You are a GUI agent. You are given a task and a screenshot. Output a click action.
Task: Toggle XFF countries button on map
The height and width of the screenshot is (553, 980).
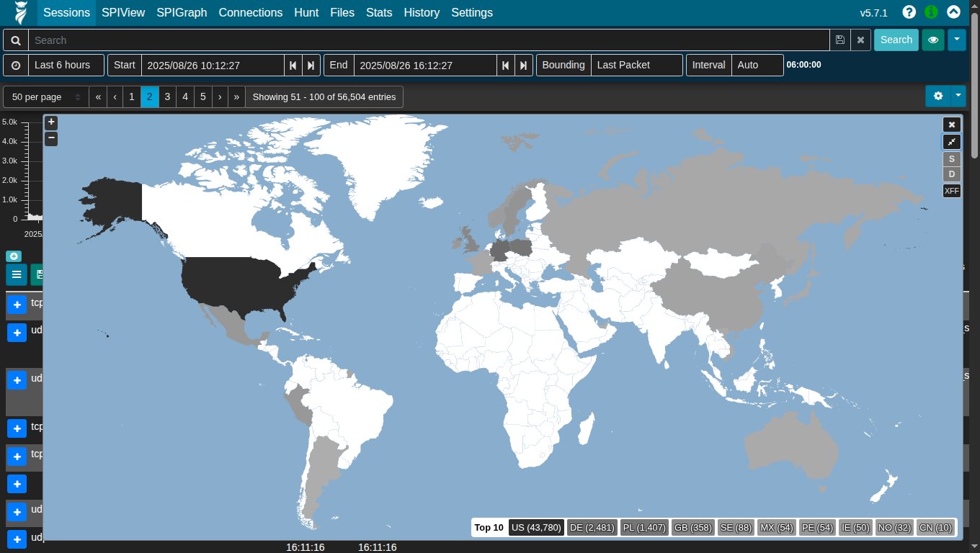point(952,191)
